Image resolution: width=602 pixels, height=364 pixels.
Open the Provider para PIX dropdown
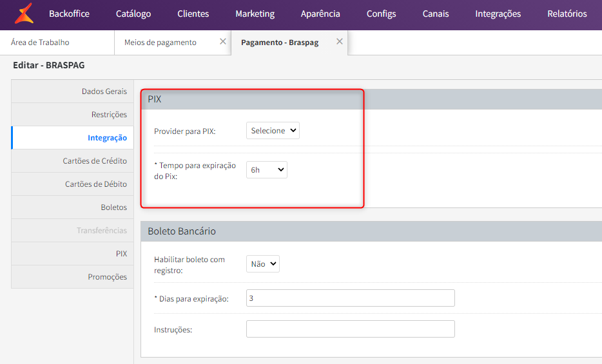point(273,130)
